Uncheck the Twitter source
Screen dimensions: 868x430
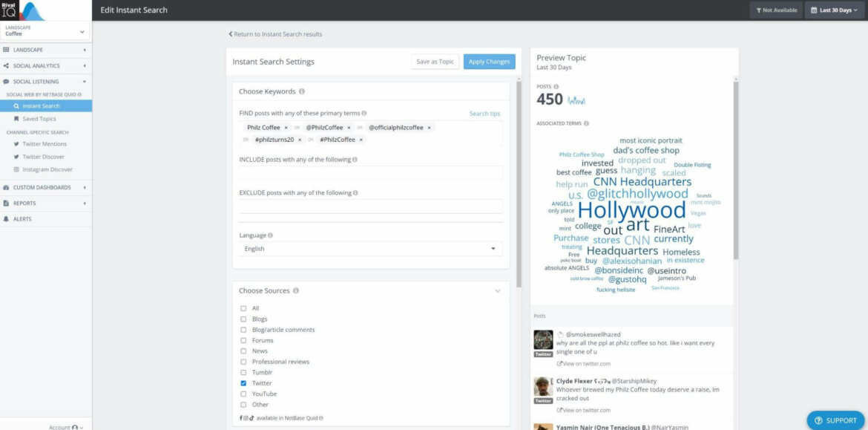click(x=244, y=382)
